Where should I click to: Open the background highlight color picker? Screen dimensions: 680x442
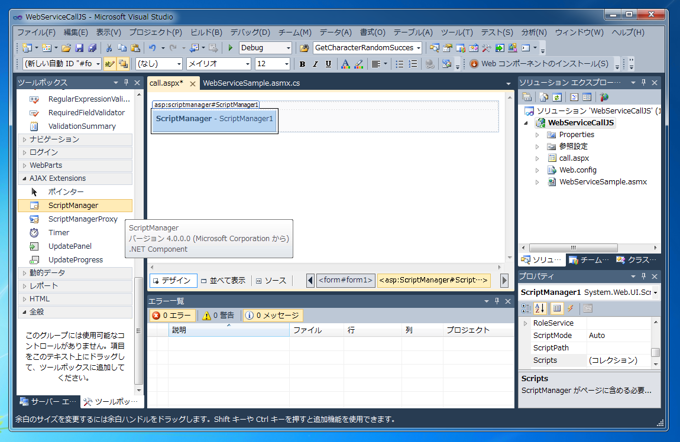[359, 64]
